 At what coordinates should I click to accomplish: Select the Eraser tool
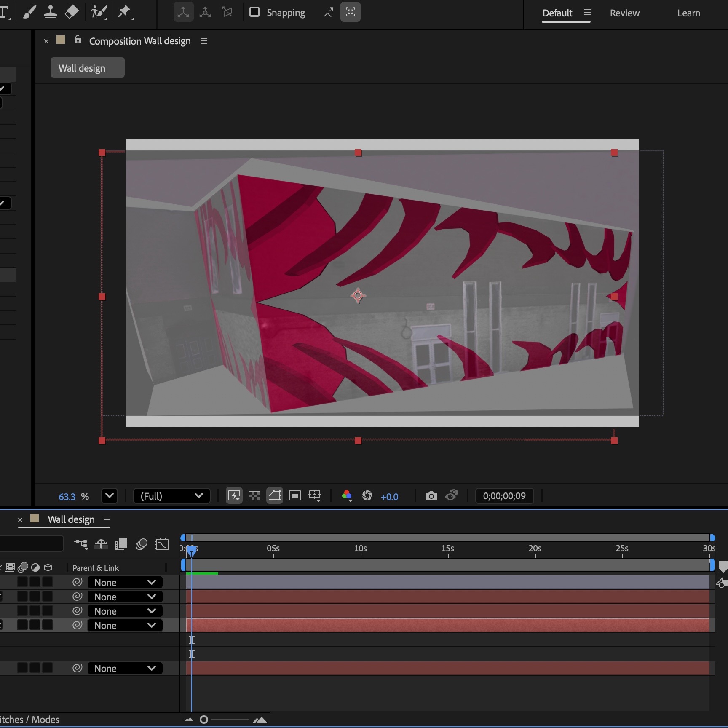[x=72, y=12]
